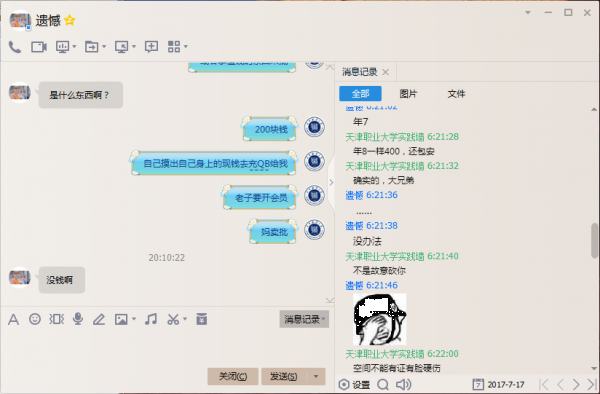Start a video call
600x394 pixels.
coord(39,47)
